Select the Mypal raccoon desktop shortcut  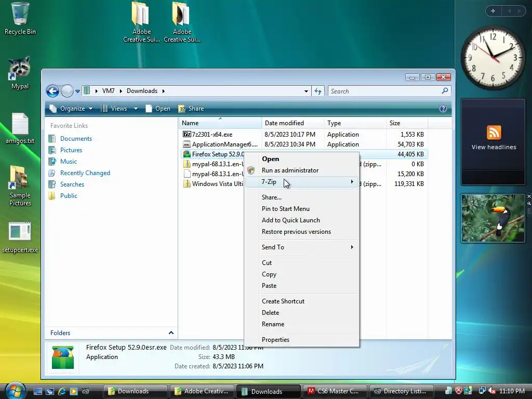(20, 73)
